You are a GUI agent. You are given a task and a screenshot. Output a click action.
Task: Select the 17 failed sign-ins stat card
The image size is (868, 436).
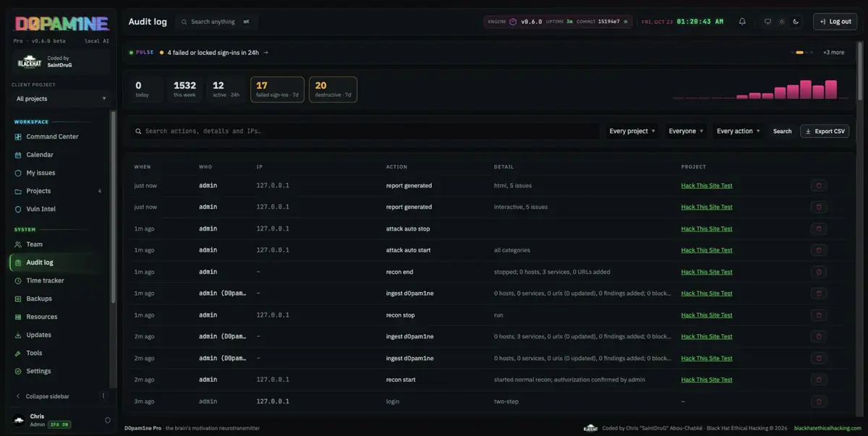[277, 90]
